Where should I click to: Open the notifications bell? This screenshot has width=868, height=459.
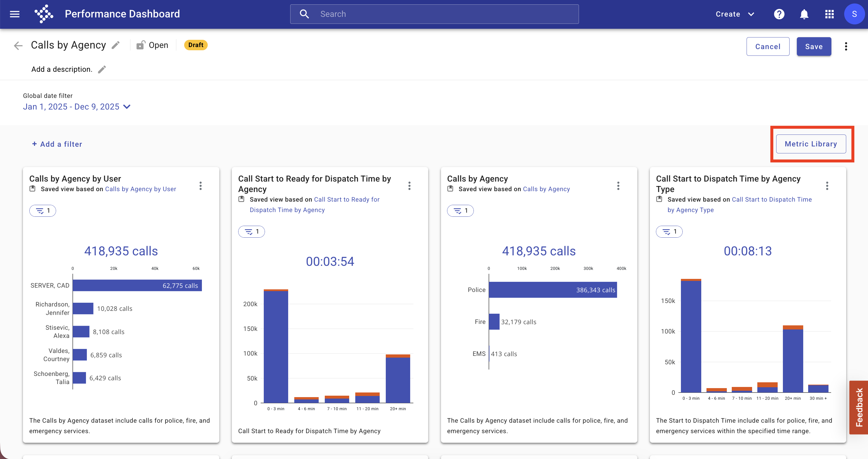tap(804, 14)
